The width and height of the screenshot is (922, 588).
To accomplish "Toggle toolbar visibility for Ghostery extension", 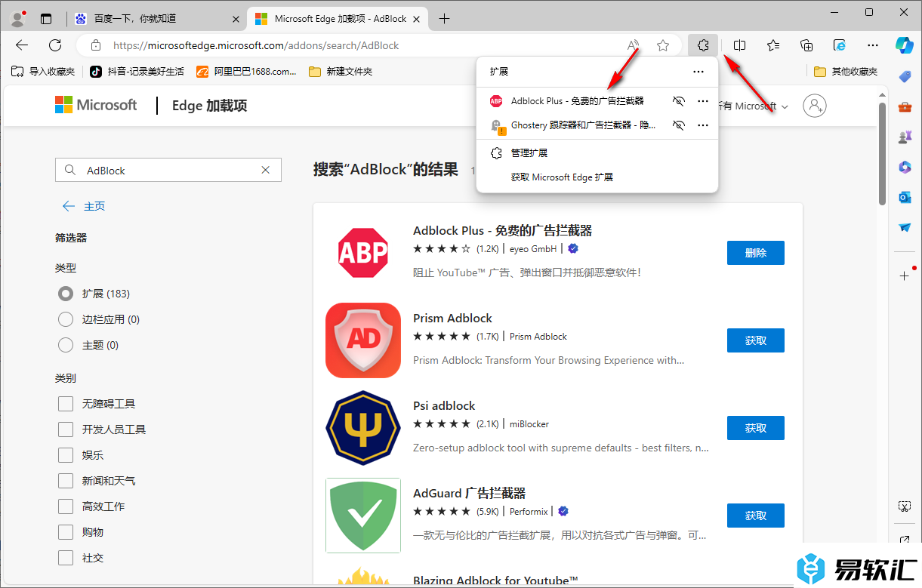I will coord(679,125).
